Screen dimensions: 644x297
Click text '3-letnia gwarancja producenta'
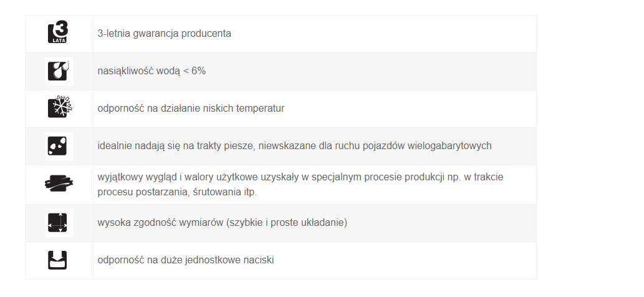tap(165, 33)
